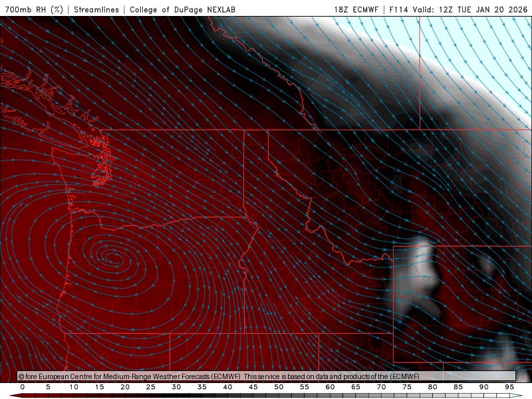This screenshot has width=532, height=399.
Task: Click the "85" value on the color scale
Action: click(x=458, y=387)
